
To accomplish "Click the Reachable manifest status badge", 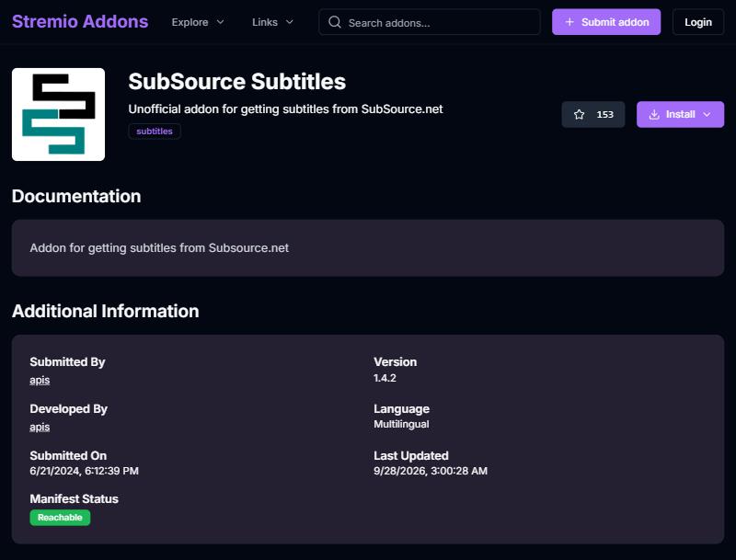I will (x=60, y=518).
